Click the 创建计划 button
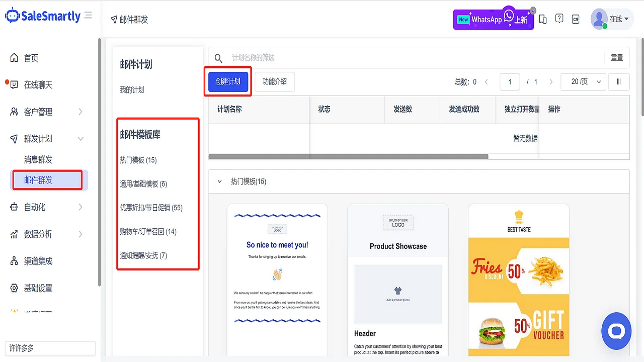This screenshot has width=644, height=362. [x=227, y=81]
